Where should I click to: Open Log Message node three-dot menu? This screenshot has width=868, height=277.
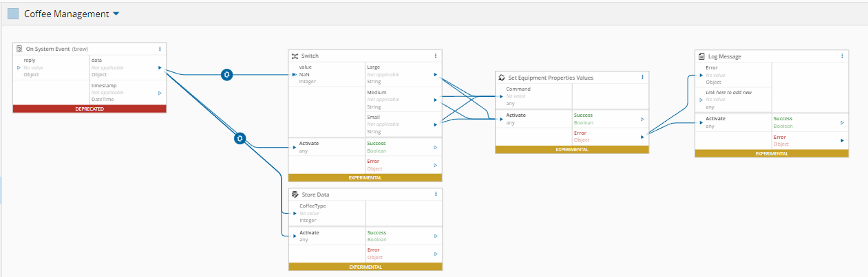coord(842,56)
